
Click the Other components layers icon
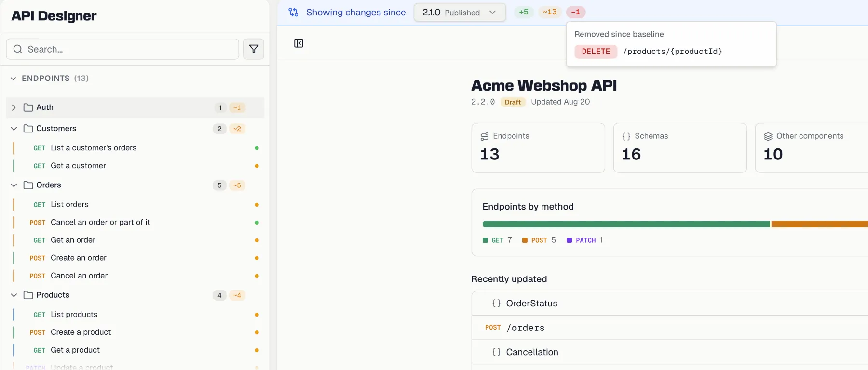point(768,136)
